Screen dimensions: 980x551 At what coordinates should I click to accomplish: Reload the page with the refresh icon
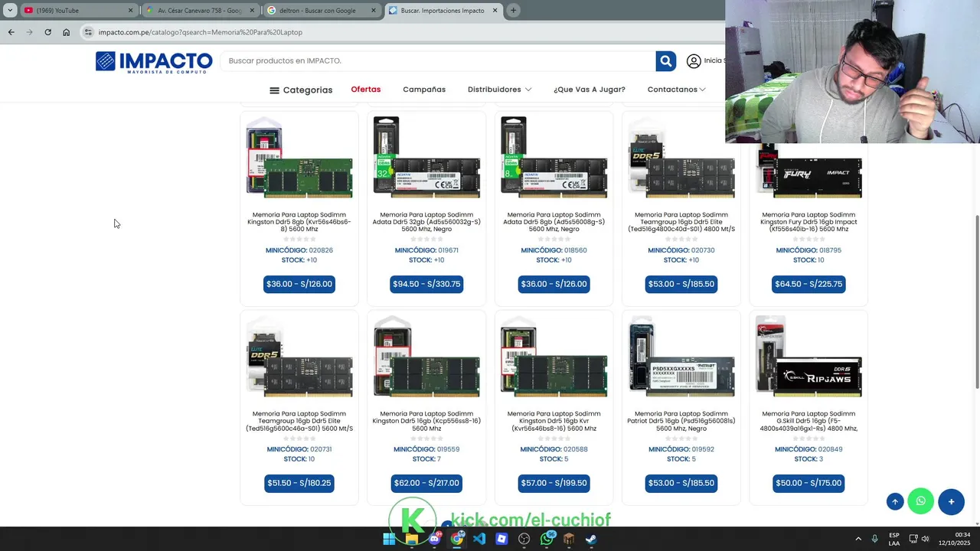click(47, 32)
